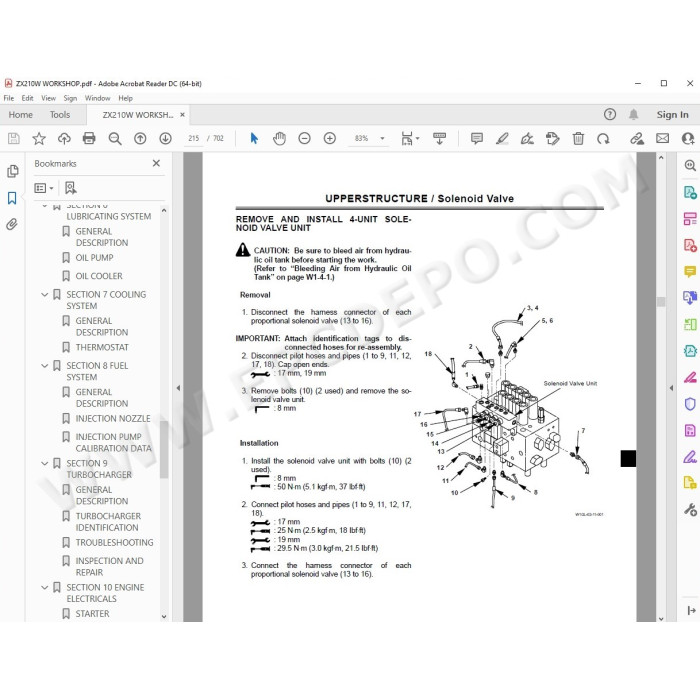Click the Sign In button
Screen dimensions: 700x700
tap(672, 115)
